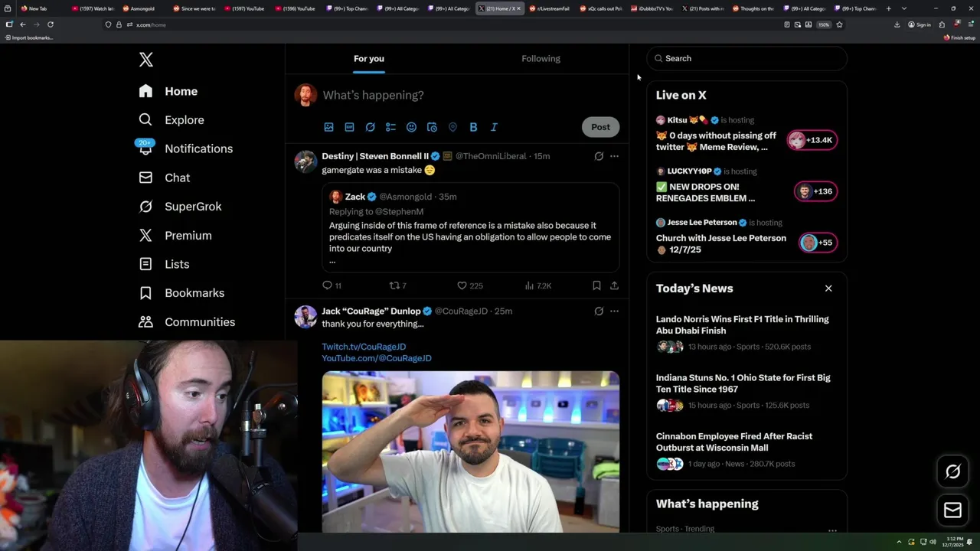Image resolution: width=980 pixels, height=551 pixels.
Task: Open the r/LivestreamFail browser tab
Action: pyautogui.click(x=548, y=8)
